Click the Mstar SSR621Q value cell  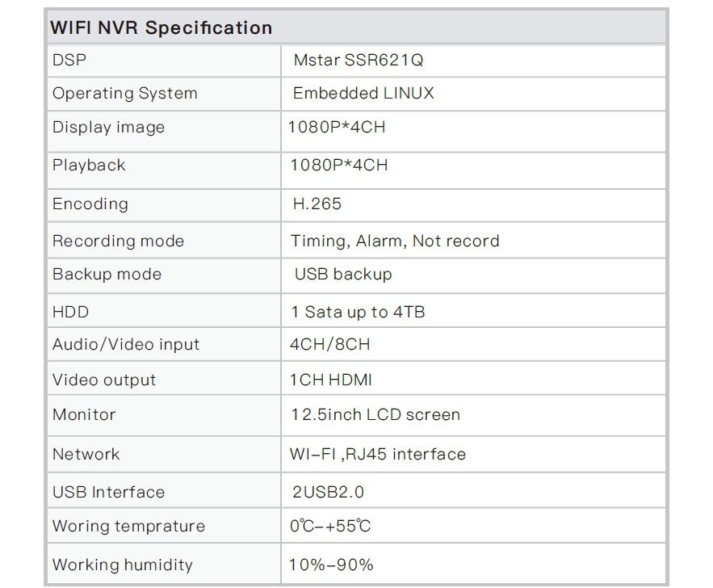coord(359,60)
